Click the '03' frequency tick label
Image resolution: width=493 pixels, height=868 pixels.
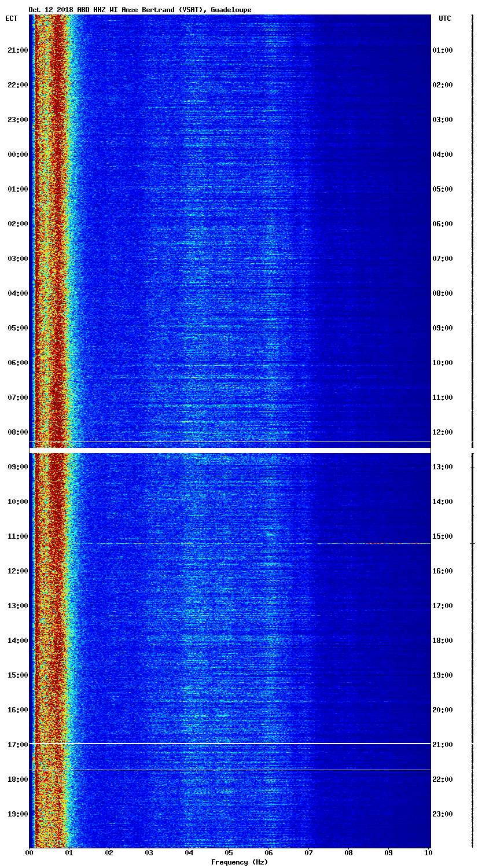coord(149,853)
